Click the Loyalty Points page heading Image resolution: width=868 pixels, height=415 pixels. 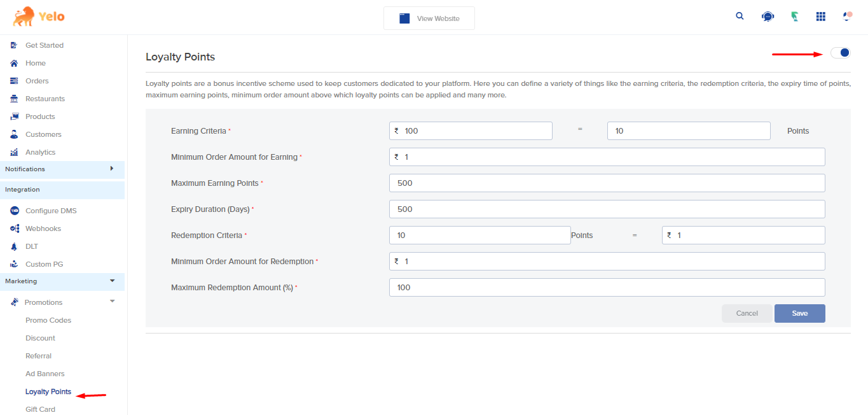point(181,57)
